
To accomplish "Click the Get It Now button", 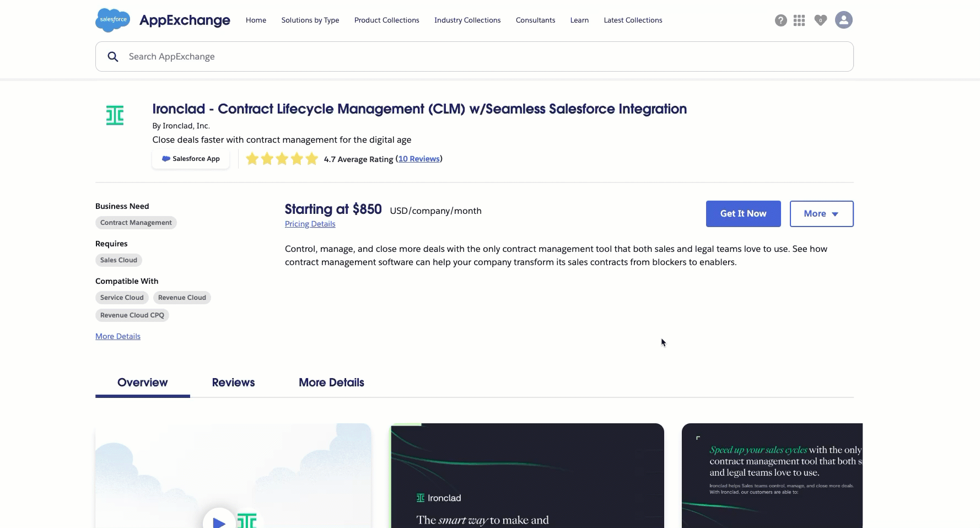I will pos(744,214).
